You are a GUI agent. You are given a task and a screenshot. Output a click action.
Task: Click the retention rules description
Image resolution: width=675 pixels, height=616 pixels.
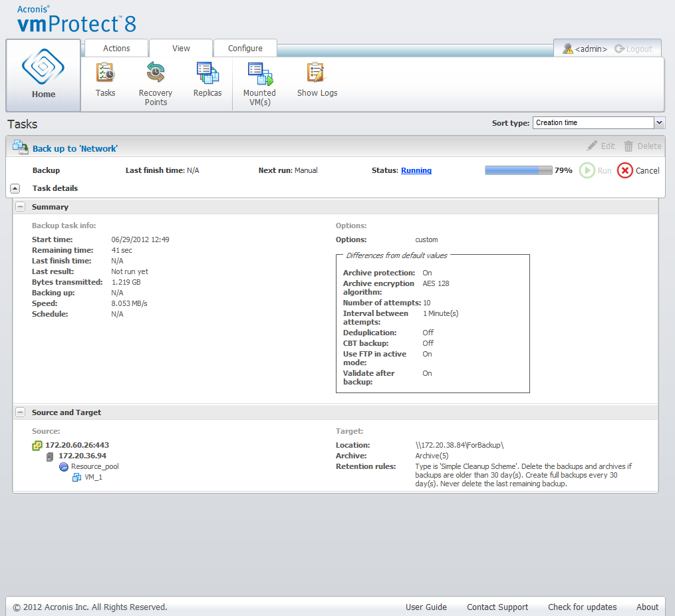[523, 475]
